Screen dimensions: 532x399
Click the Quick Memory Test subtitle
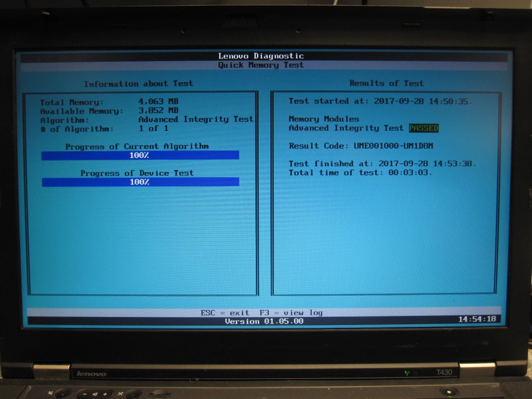[x=261, y=65]
